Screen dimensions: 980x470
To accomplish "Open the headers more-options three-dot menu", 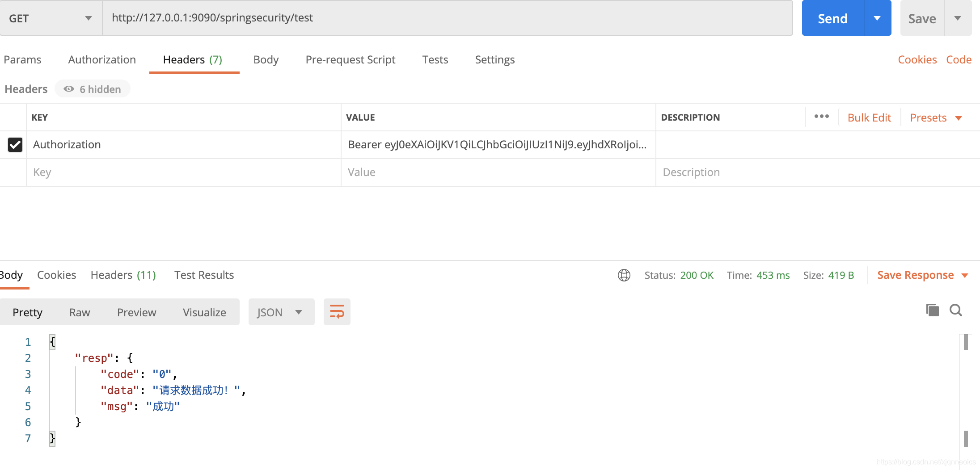I will click(821, 117).
